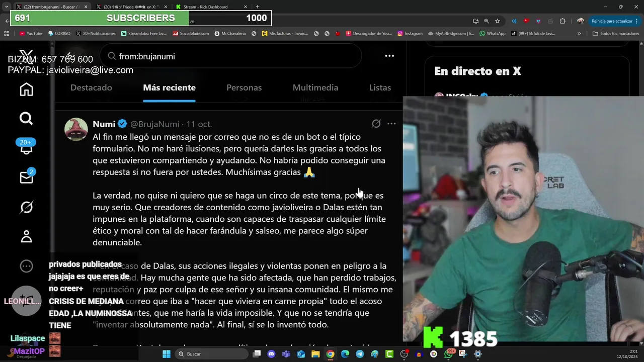Image resolution: width=644 pixels, height=362 pixels.
Task: Open the Instagram bookmark
Action: point(410,33)
